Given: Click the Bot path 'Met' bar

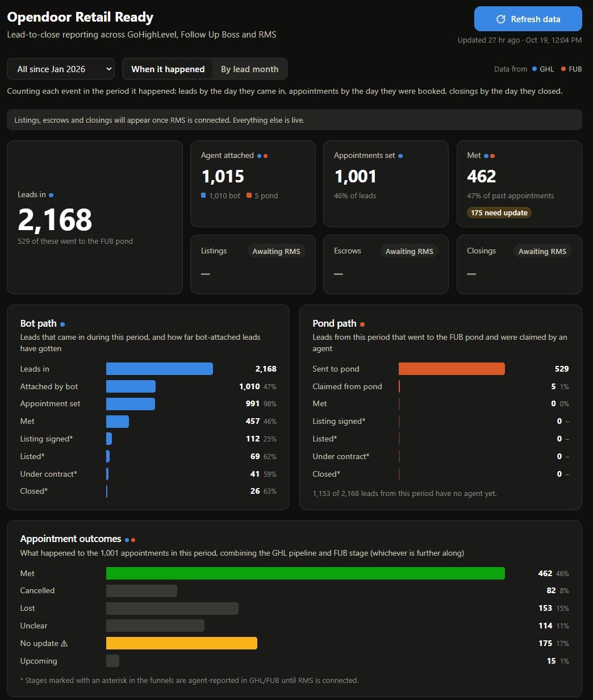Looking at the screenshot, I should coord(118,421).
